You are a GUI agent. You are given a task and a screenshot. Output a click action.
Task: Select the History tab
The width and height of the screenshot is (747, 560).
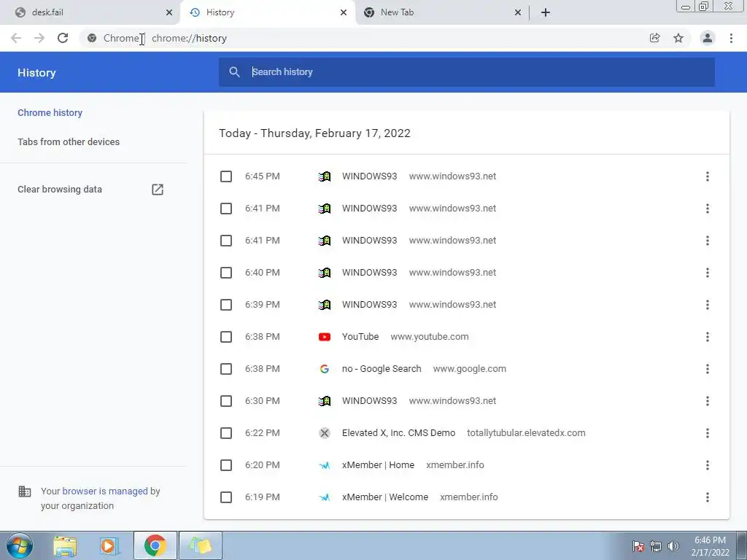pos(268,12)
